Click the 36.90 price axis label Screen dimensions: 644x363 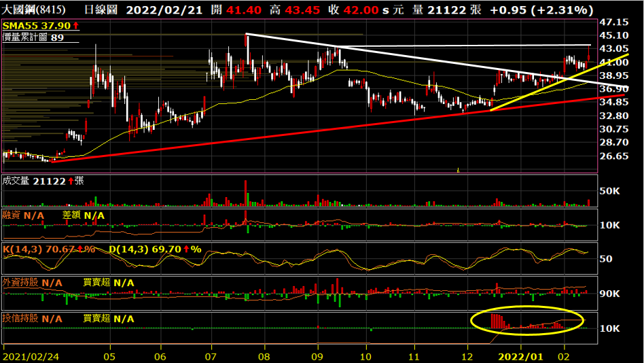click(614, 89)
